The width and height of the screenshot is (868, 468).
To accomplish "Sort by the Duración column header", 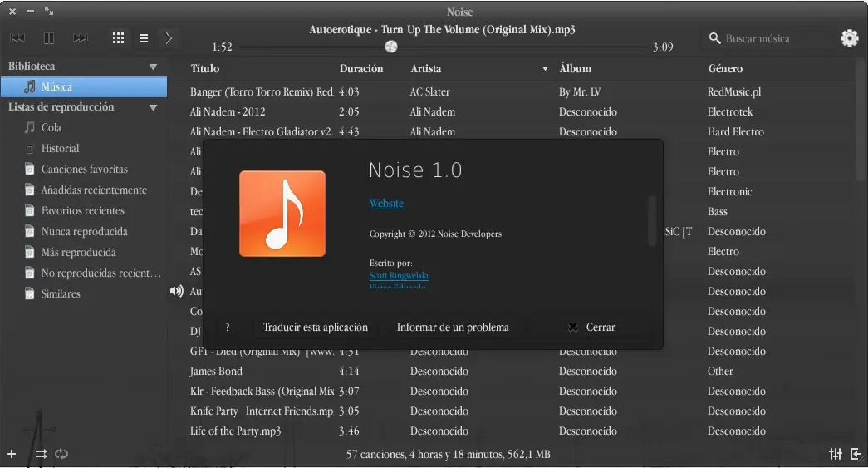I will click(x=361, y=69).
